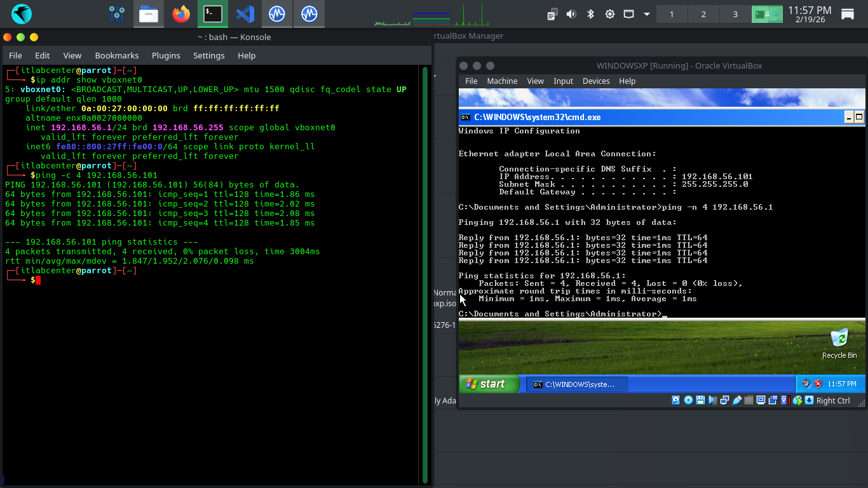Open VirtualBox audio status icon
This screenshot has height=488, width=868.
pyautogui.click(x=712, y=400)
